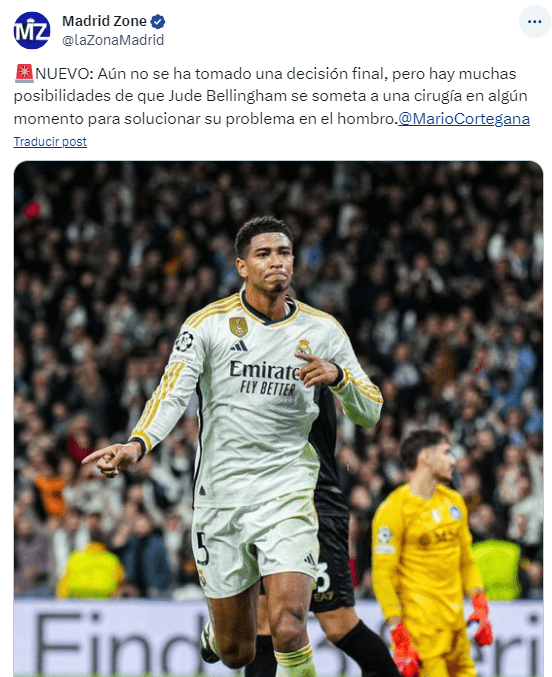The height and width of the screenshot is (677, 552).
Task: Open the attached match photo
Action: (x=278, y=419)
